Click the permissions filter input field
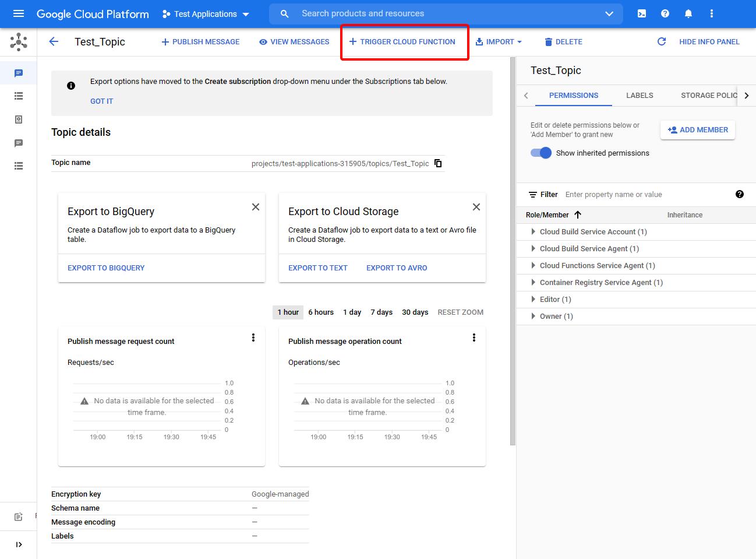This screenshot has height=559, width=756. (641, 194)
